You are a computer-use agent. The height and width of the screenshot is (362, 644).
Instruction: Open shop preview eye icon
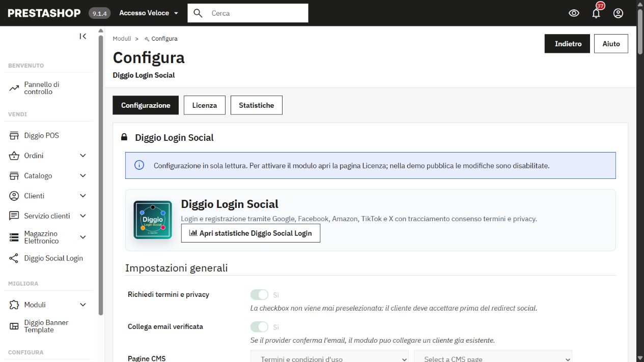[x=574, y=13]
